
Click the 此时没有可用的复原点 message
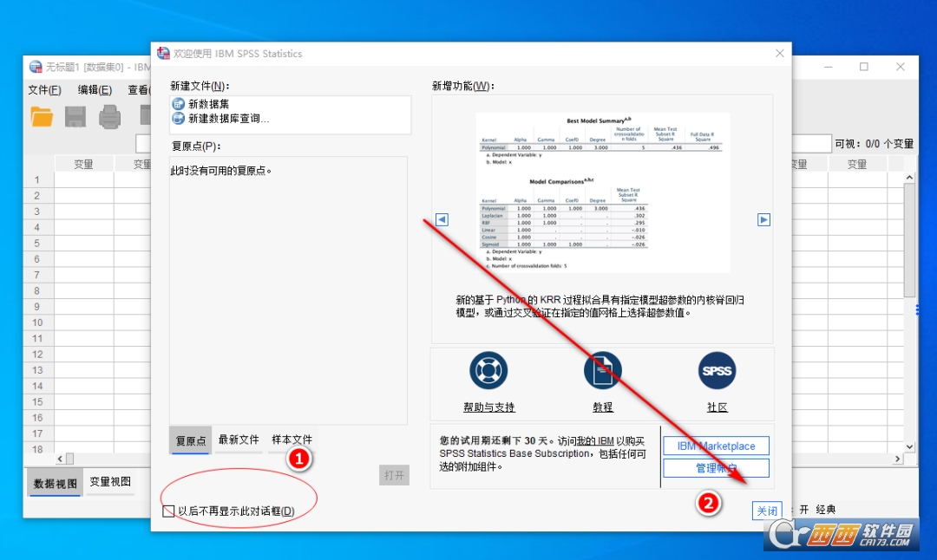(221, 171)
